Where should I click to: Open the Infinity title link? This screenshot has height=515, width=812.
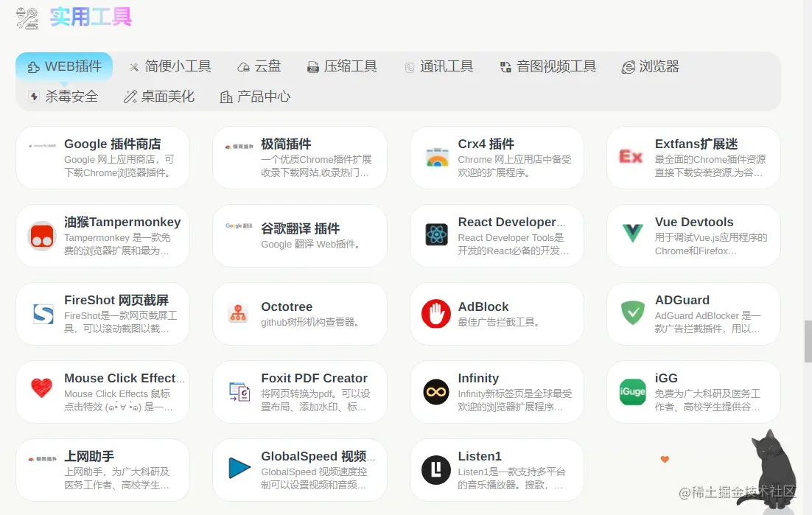(478, 379)
